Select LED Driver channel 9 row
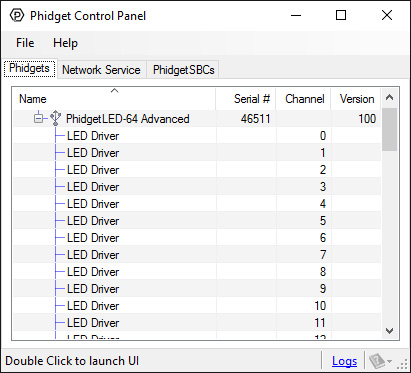This screenshot has width=411, height=373. click(197, 289)
